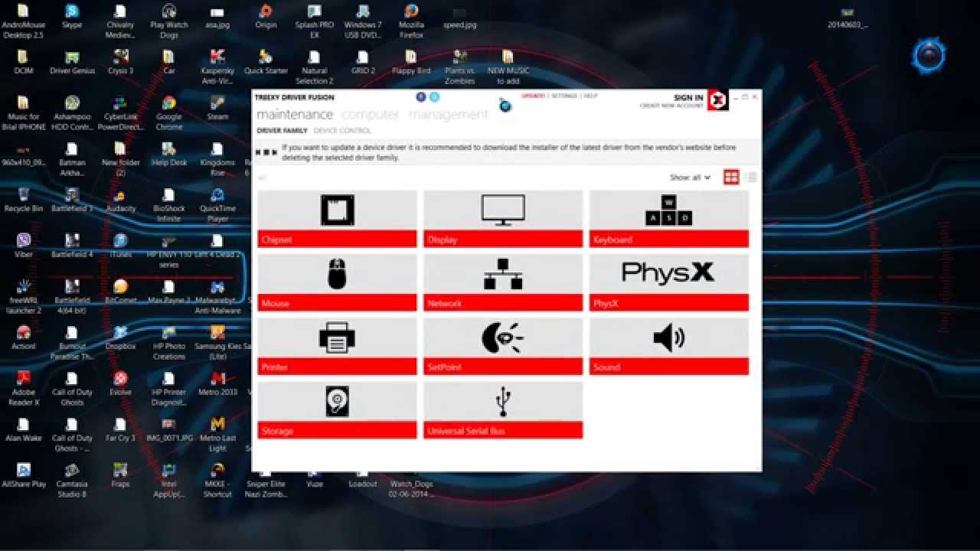
Task: Select the Driver Family subtab
Action: click(x=282, y=131)
